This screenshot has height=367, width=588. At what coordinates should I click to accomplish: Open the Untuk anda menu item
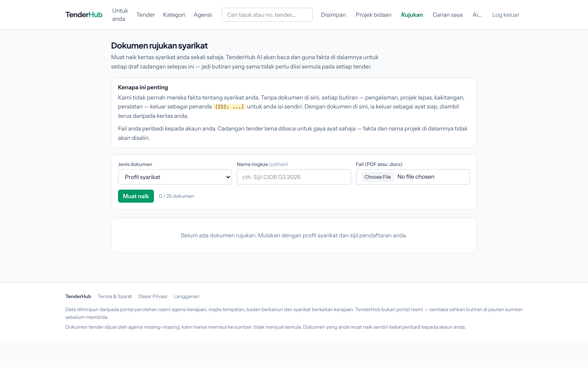point(120,14)
